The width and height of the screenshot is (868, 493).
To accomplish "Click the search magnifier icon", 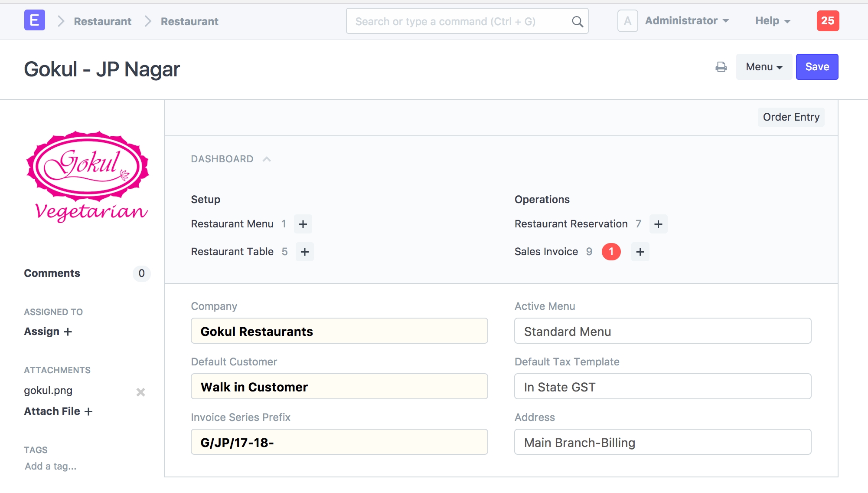I will tap(577, 21).
